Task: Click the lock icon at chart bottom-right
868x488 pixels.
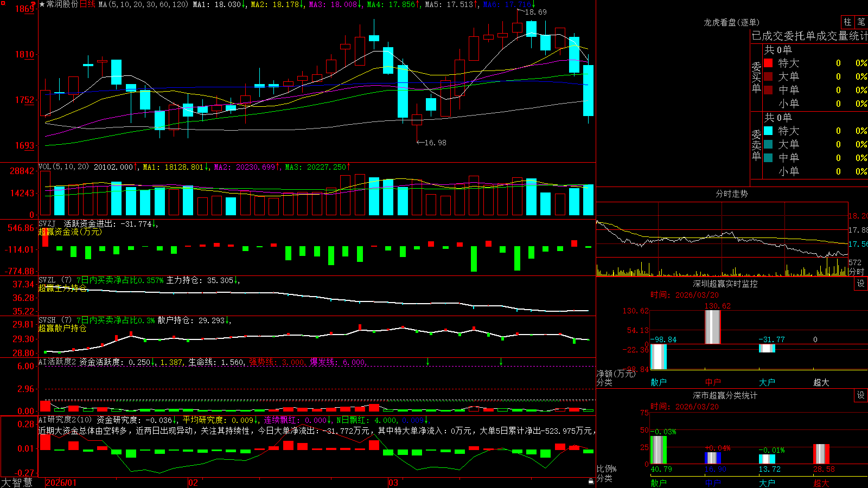Action: tap(591, 481)
